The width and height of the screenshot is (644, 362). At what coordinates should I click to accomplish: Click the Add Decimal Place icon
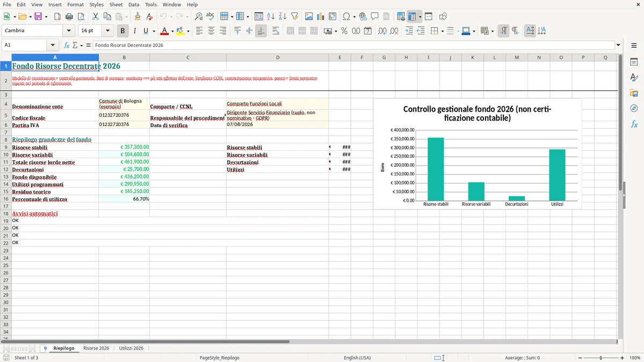[383, 31]
